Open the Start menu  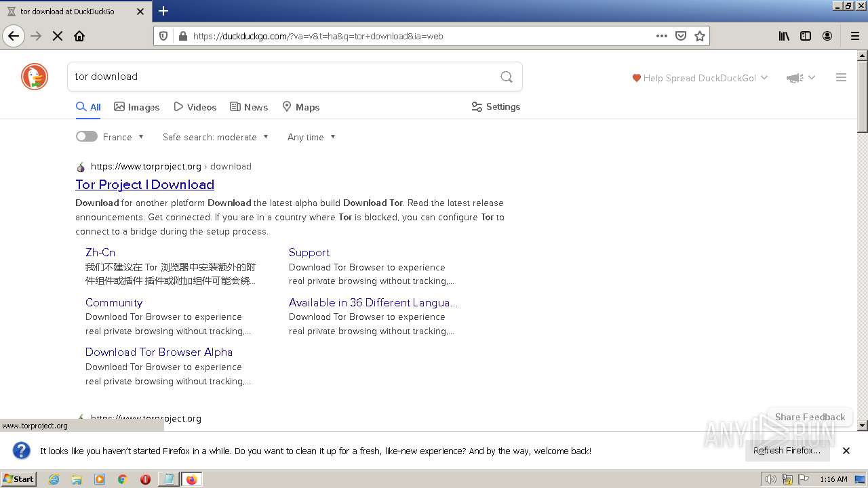click(x=19, y=479)
